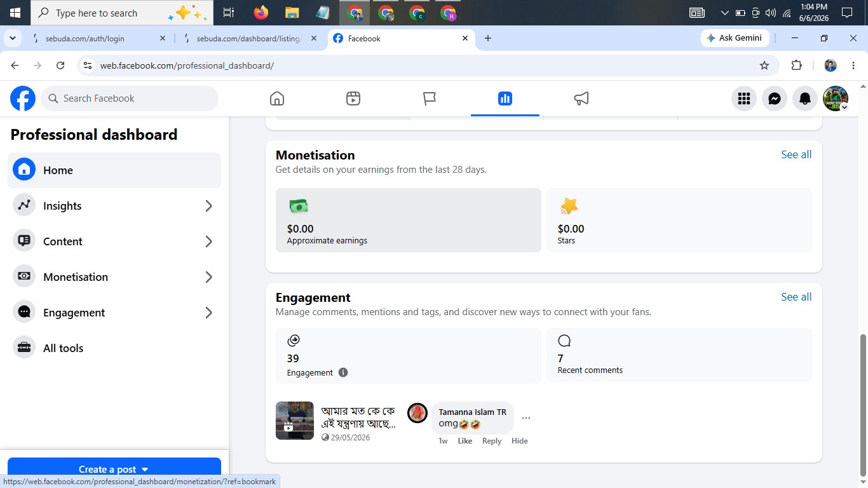Like Tamanna Islam TR's comment
This screenshot has width=868, height=488.
coord(465,441)
